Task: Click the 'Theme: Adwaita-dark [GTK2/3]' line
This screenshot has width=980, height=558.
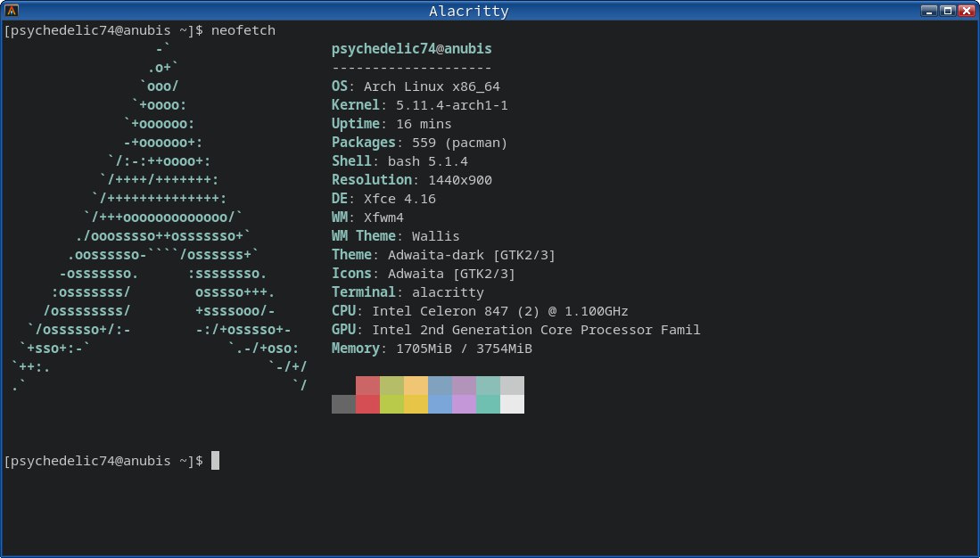Action: (x=444, y=255)
